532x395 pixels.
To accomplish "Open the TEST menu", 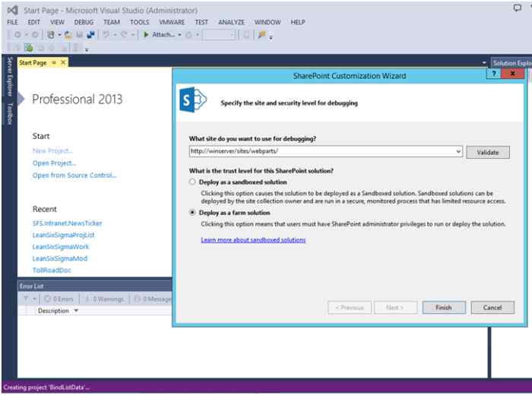I will 201,22.
